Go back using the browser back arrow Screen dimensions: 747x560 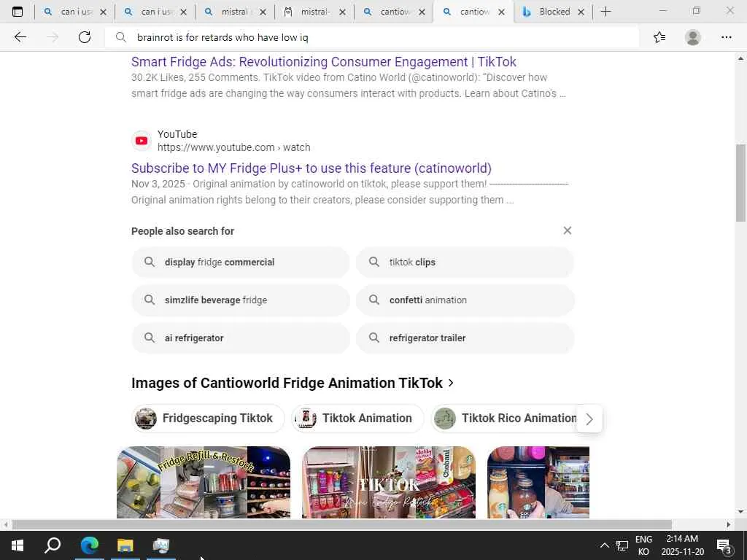click(x=20, y=37)
